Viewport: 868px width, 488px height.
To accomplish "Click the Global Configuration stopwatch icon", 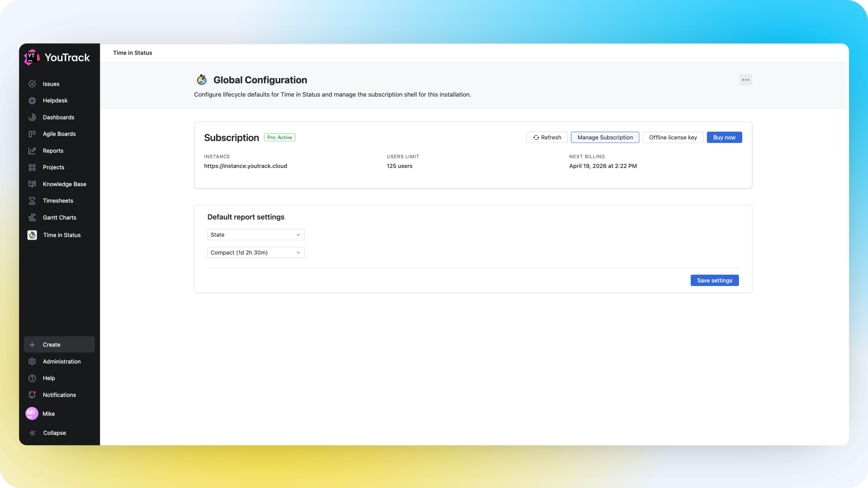I will click(201, 80).
